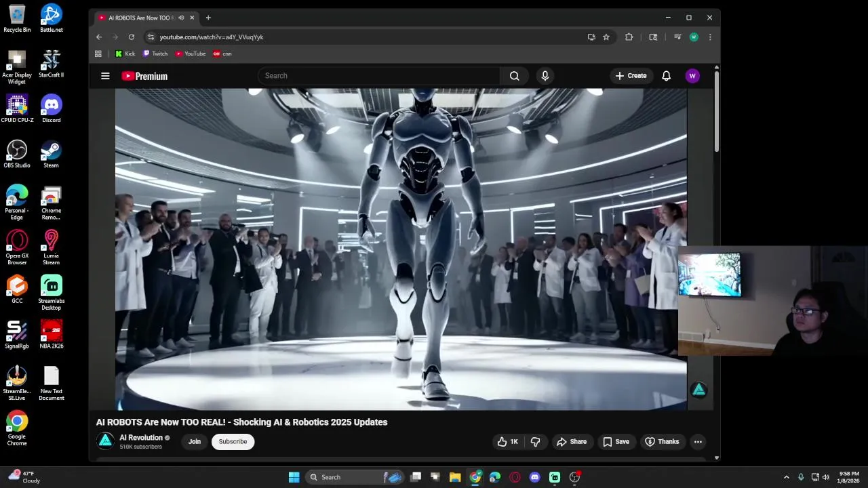Subscribe to AI Revolution channel
The width and height of the screenshot is (868, 488).
[x=233, y=442]
